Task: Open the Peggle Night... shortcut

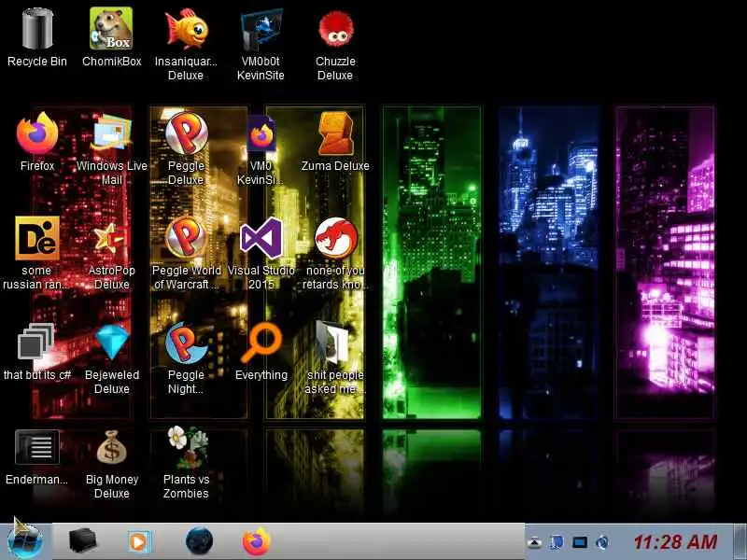Action: (186, 343)
